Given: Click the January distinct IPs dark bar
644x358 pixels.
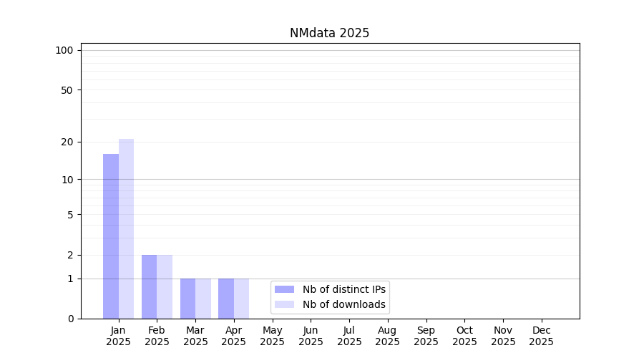Looking at the screenshot, I should (x=111, y=236).
